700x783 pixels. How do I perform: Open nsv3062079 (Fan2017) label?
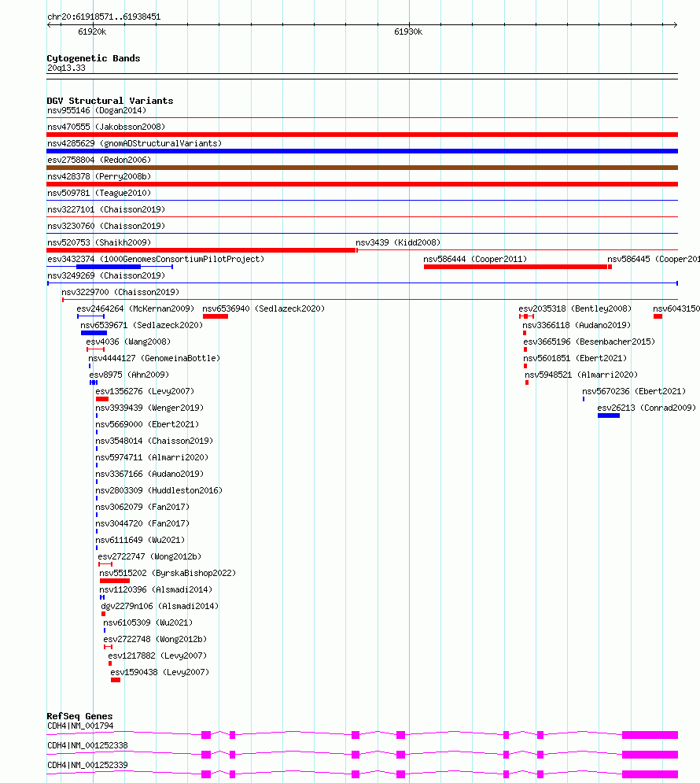tap(142, 506)
